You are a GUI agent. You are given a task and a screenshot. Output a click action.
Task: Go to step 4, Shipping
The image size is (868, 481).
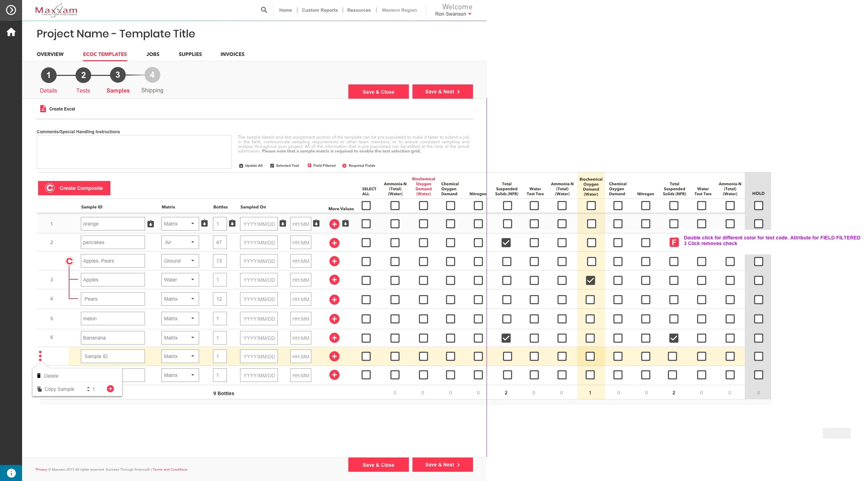tap(152, 75)
